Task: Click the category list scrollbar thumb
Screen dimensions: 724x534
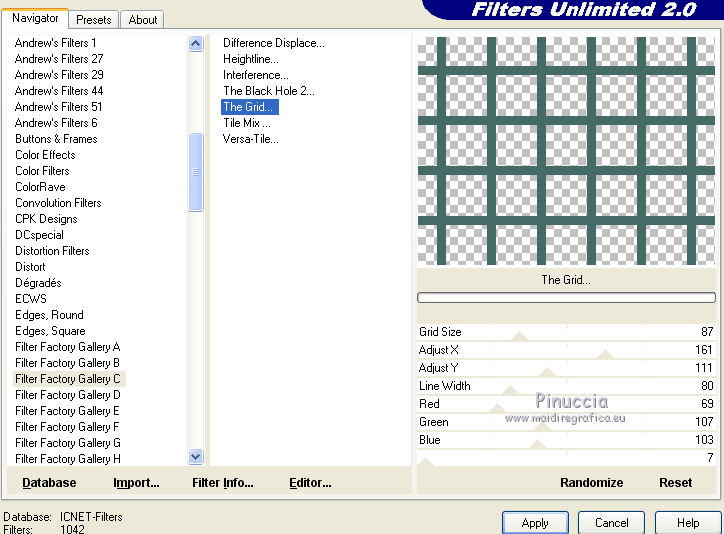Action: pyautogui.click(x=196, y=172)
